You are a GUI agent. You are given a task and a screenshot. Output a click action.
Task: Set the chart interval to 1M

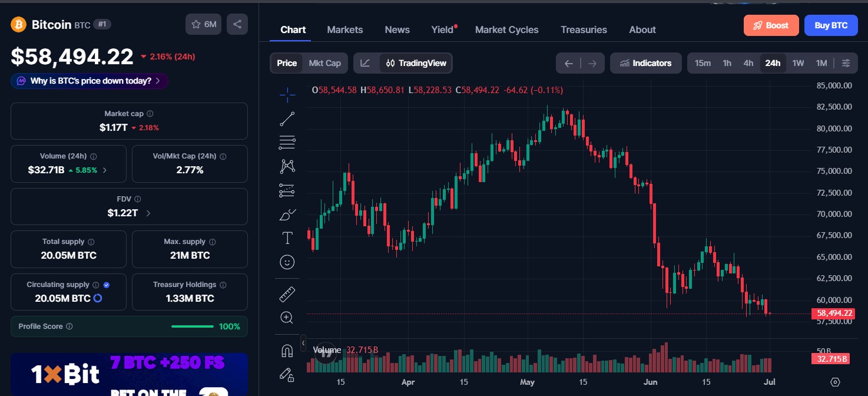(821, 63)
